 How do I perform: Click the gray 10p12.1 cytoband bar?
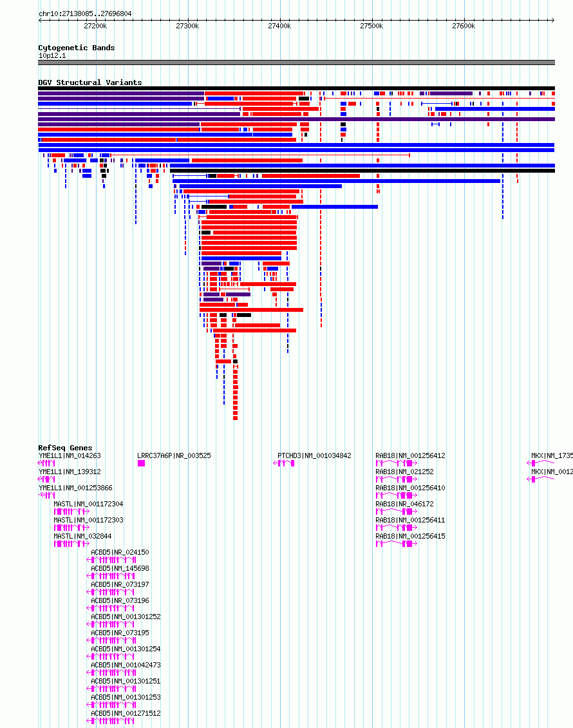(x=296, y=62)
